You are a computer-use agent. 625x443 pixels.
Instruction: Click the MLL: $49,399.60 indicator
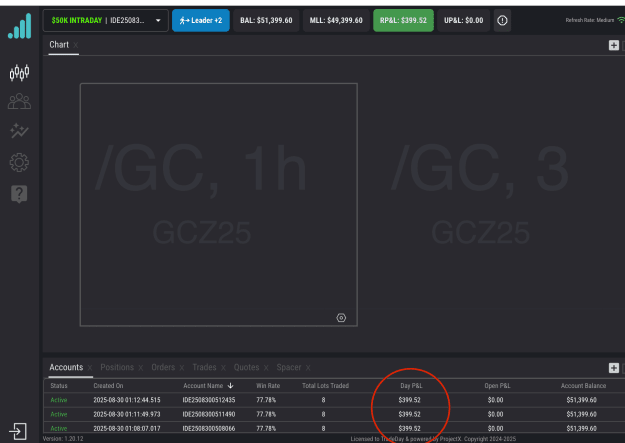click(x=336, y=20)
